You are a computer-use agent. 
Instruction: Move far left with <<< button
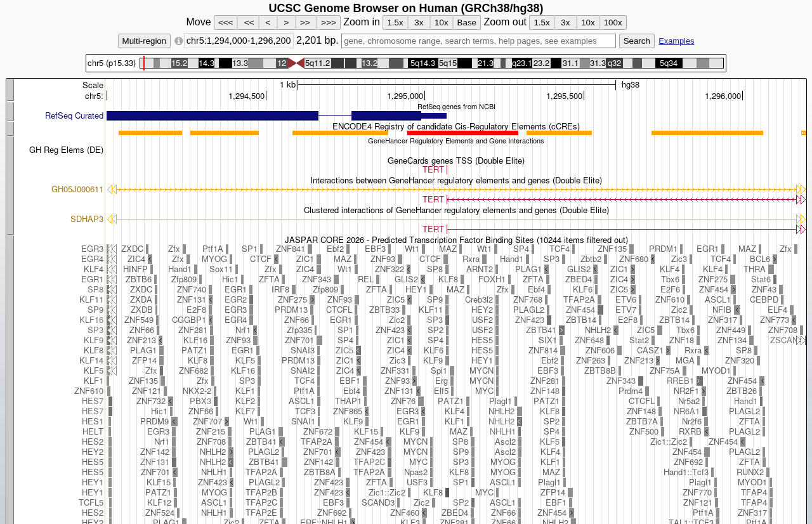tap(225, 23)
